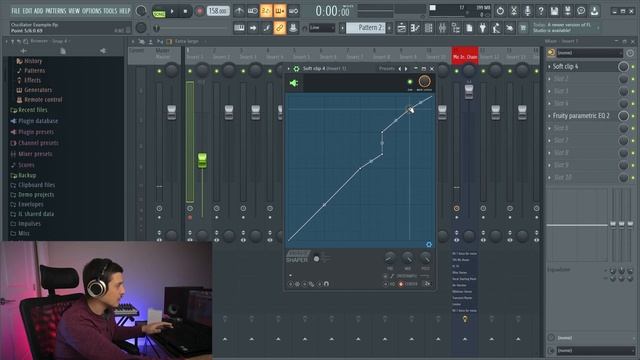Toggle the Master track mute LED
640x360 pixels.
(x=159, y=71)
